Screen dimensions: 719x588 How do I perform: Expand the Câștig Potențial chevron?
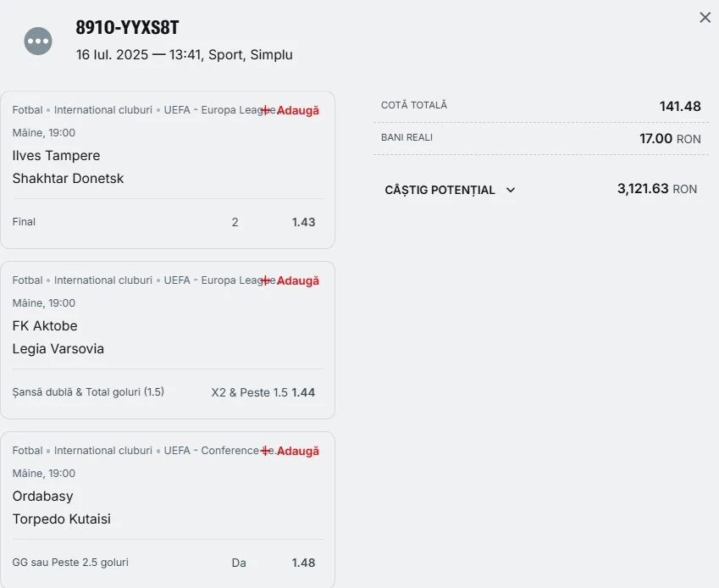pyautogui.click(x=511, y=190)
